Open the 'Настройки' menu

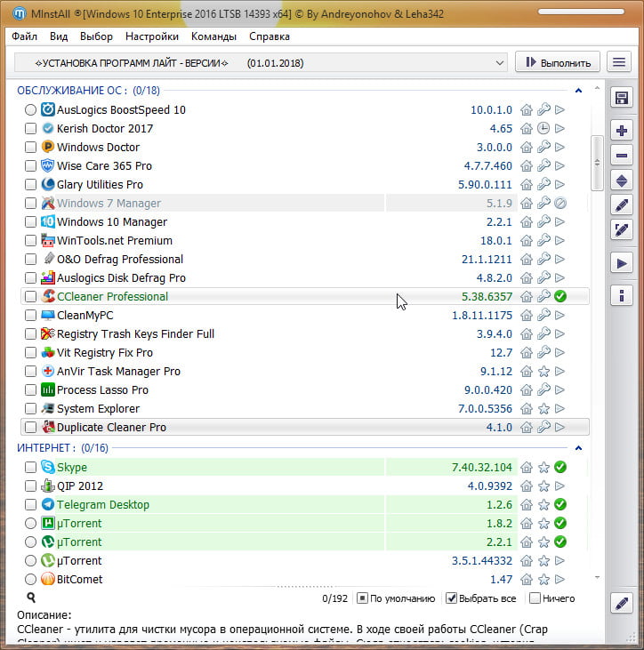point(152,36)
